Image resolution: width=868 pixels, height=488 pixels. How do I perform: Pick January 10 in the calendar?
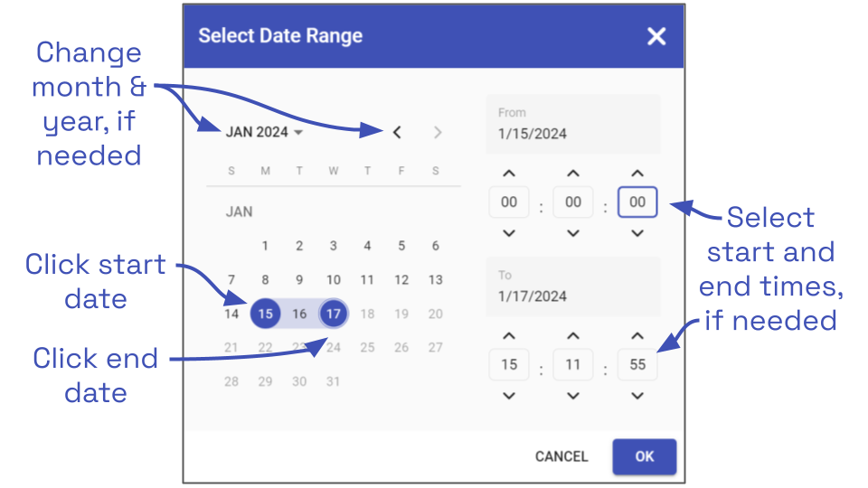click(x=334, y=280)
